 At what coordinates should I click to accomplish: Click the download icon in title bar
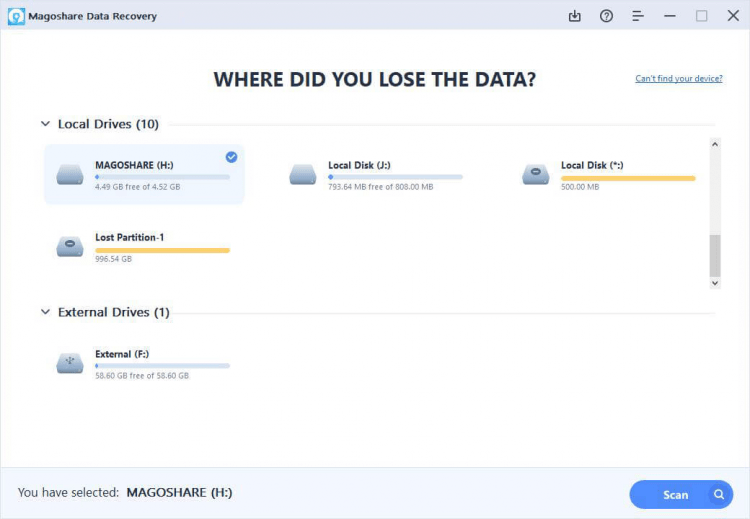point(575,16)
